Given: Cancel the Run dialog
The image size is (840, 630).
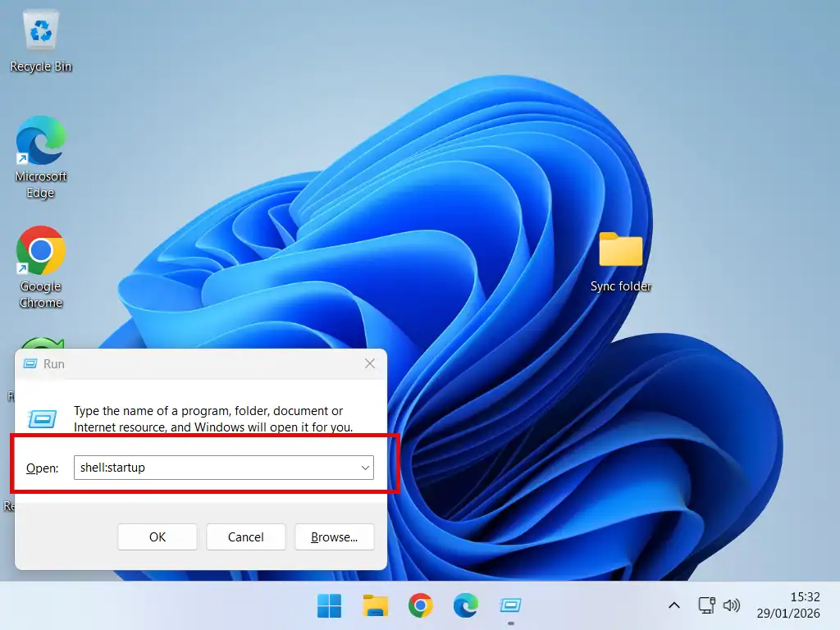Looking at the screenshot, I should pyautogui.click(x=245, y=537).
